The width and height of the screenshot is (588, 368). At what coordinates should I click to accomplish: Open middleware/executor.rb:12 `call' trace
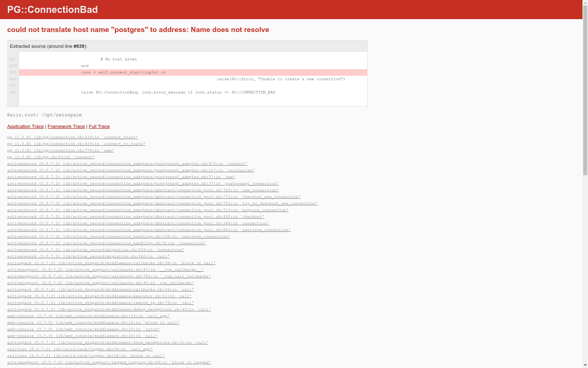[x=99, y=296]
